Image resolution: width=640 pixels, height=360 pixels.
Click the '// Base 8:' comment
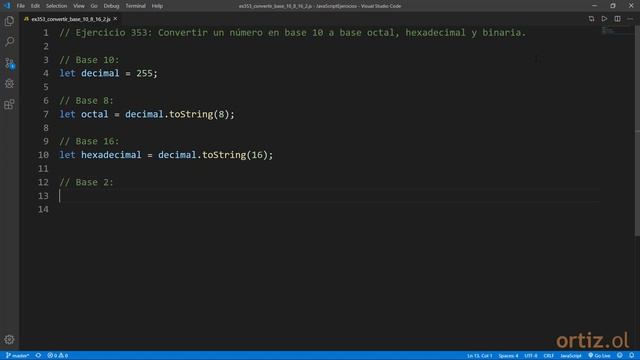tap(87, 100)
